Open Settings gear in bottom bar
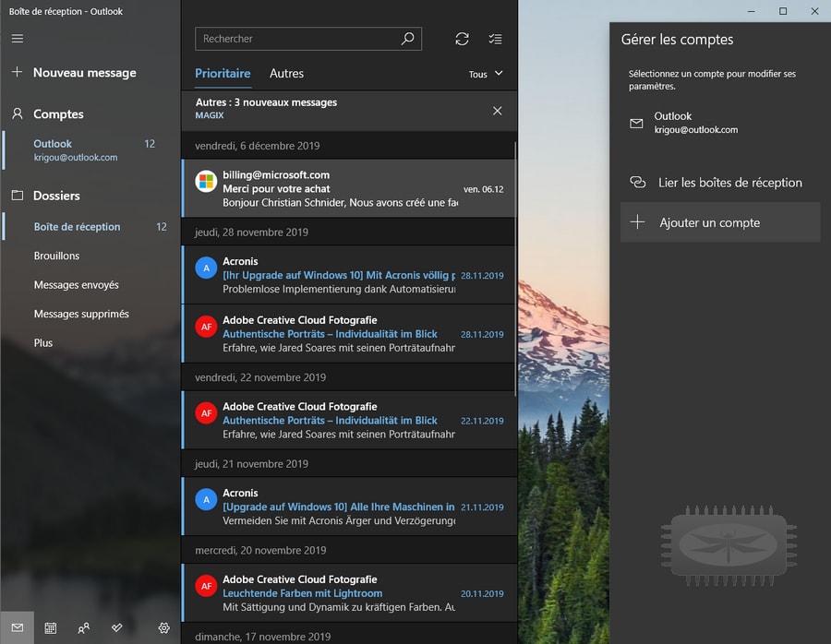831x644 pixels. point(163,627)
